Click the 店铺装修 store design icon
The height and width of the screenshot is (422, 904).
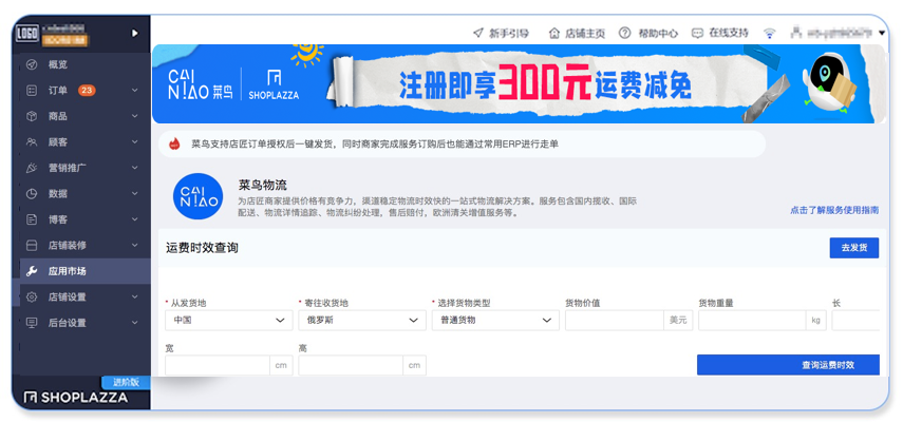pos(32,245)
